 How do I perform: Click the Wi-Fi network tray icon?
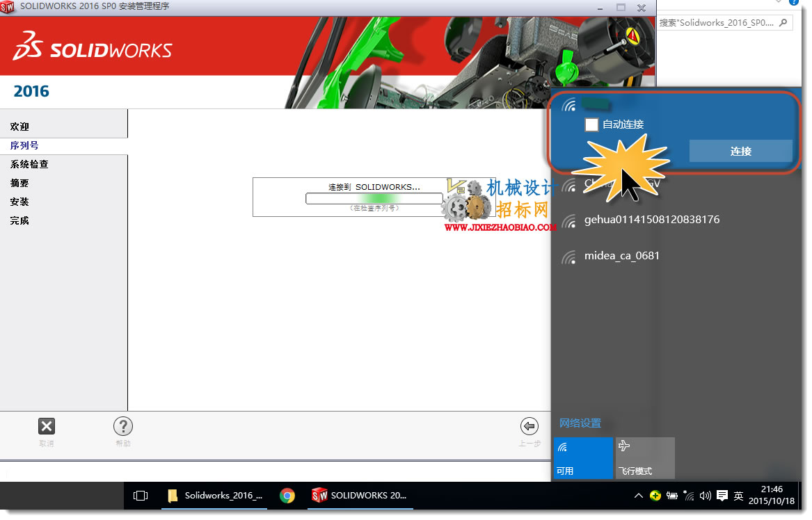click(x=688, y=496)
